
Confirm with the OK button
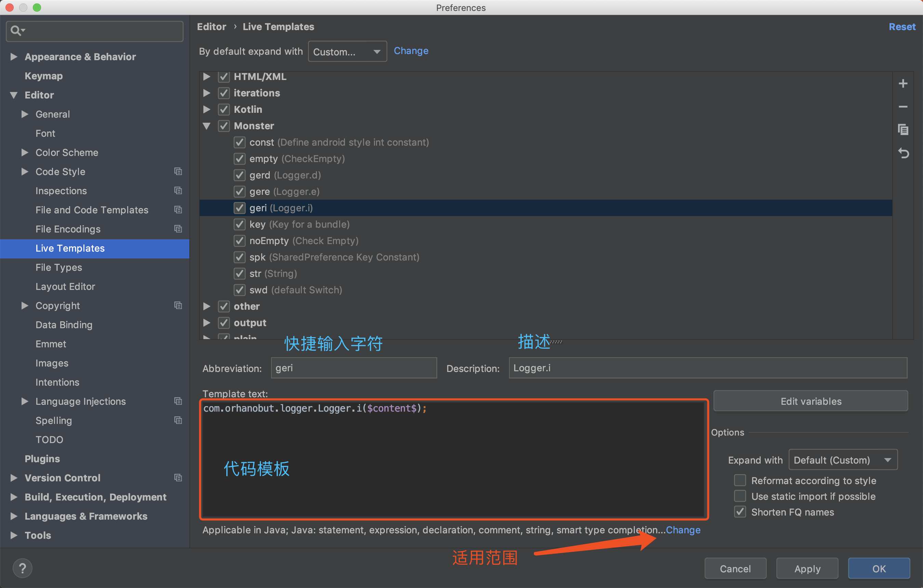(x=879, y=569)
